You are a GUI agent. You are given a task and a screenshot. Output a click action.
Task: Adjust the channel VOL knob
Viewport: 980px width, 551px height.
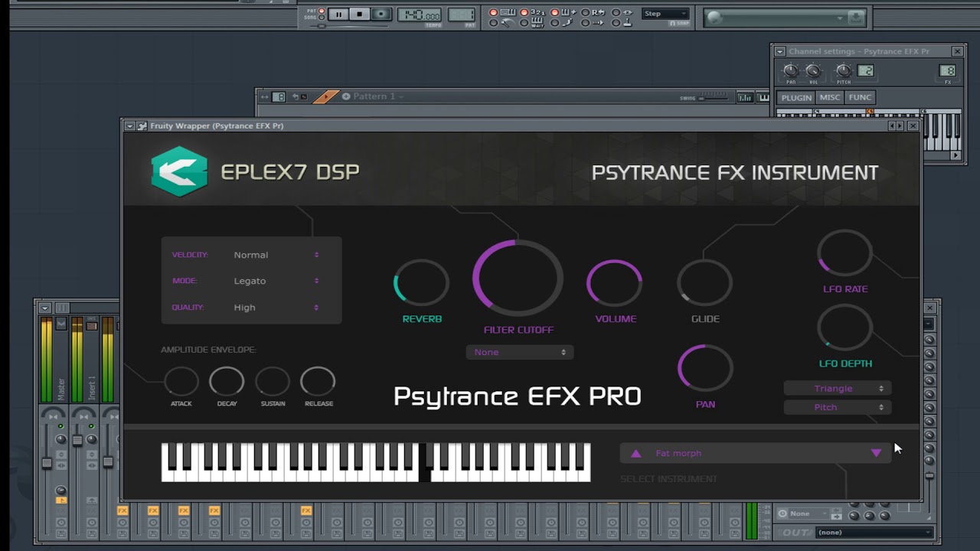coord(813,71)
